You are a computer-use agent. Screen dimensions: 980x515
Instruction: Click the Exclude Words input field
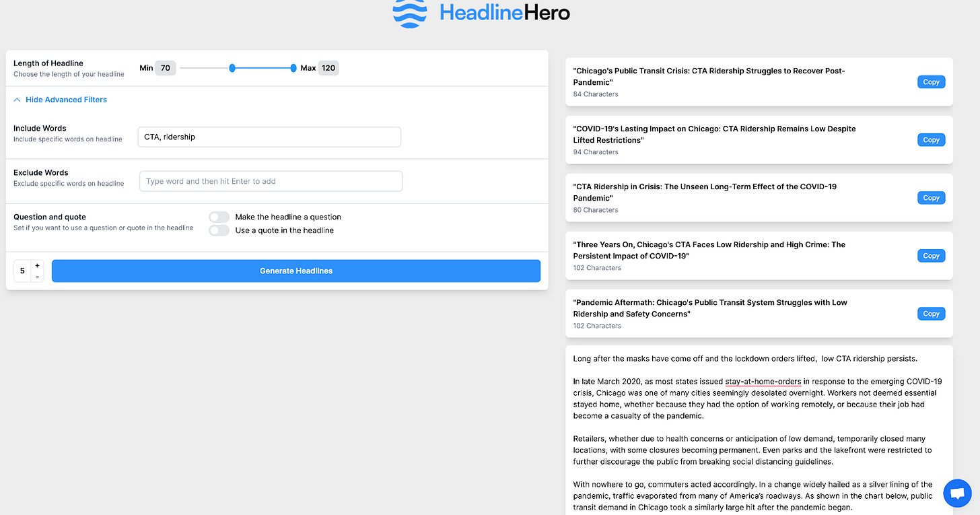coord(271,181)
